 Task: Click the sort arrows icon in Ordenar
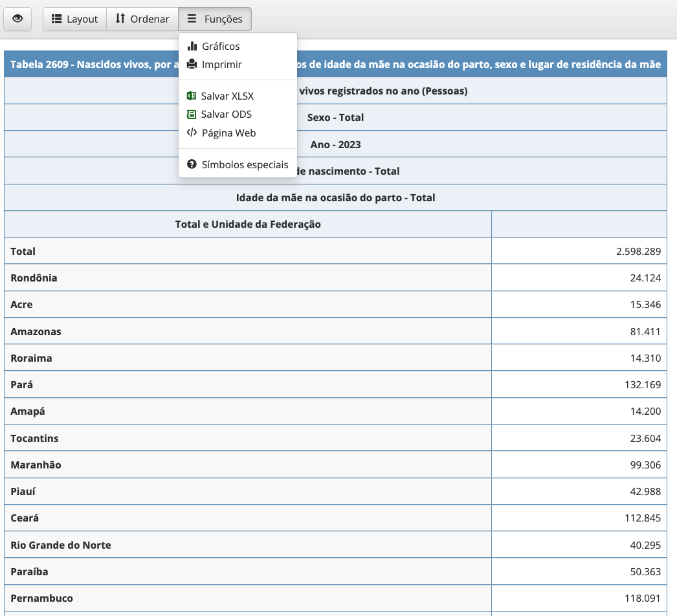(x=120, y=19)
